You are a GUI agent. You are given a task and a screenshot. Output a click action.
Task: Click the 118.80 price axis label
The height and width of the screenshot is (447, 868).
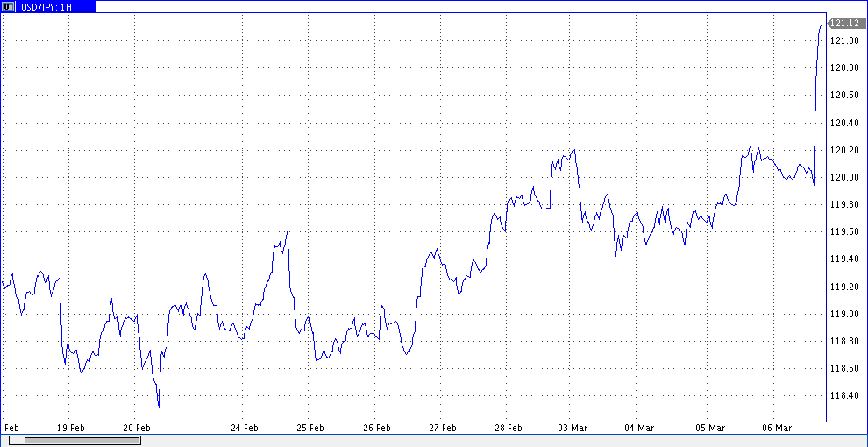pos(844,341)
